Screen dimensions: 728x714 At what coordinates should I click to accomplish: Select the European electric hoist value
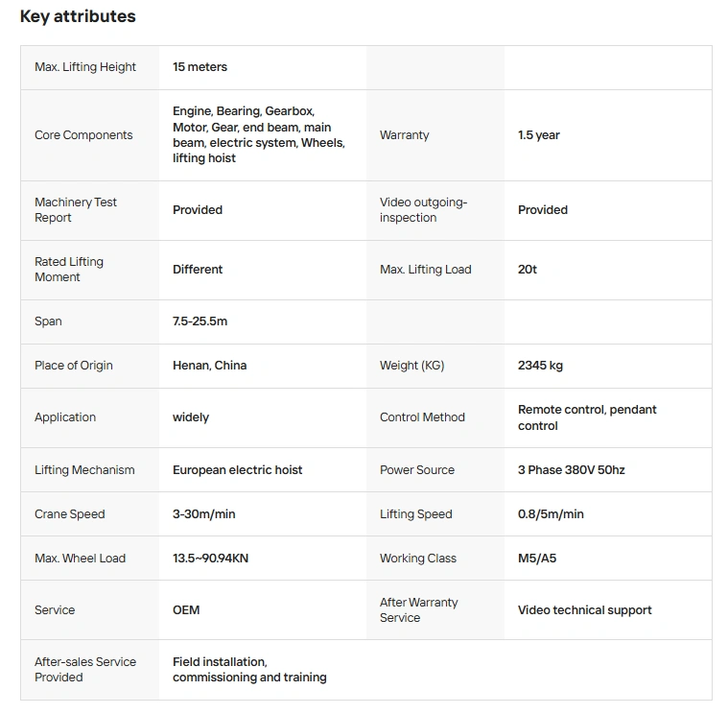(x=237, y=470)
